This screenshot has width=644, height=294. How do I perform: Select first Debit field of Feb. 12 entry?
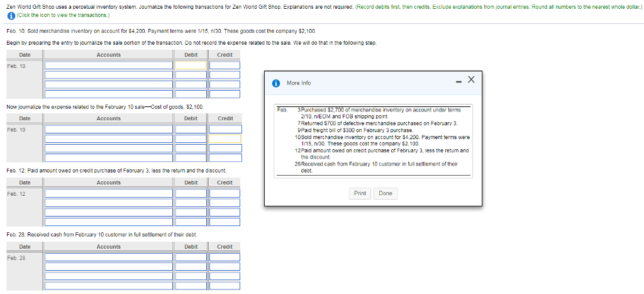click(x=191, y=193)
